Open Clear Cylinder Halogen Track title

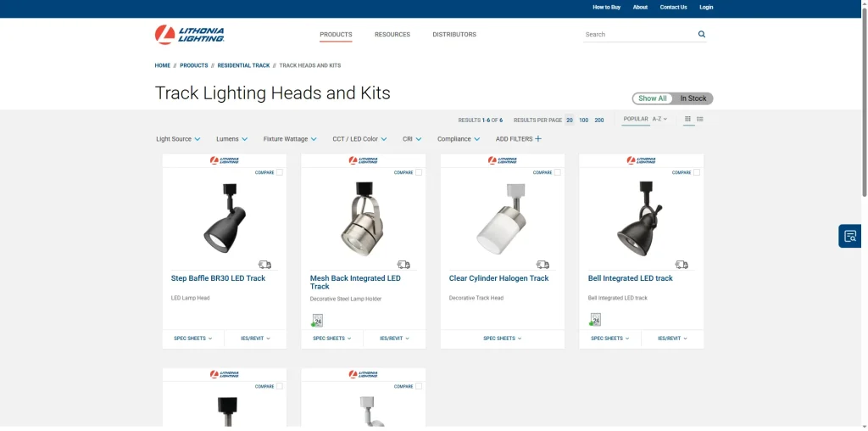tap(498, 278)
